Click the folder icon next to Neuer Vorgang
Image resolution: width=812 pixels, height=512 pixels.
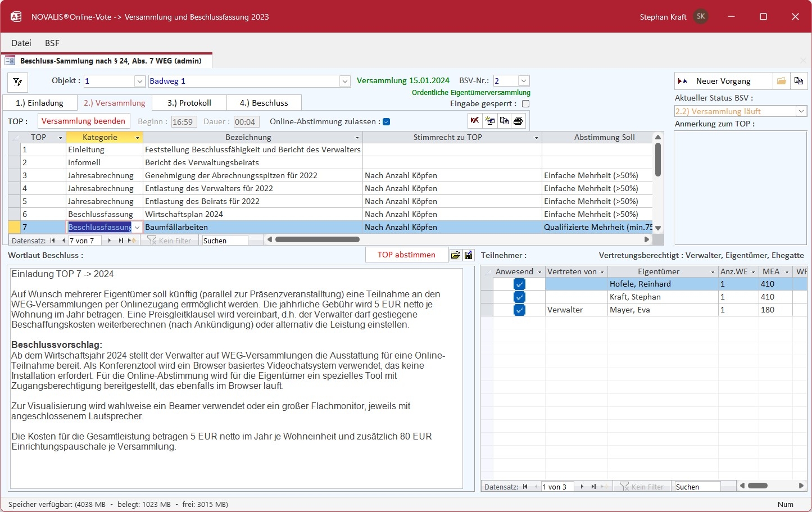point(781,81)
